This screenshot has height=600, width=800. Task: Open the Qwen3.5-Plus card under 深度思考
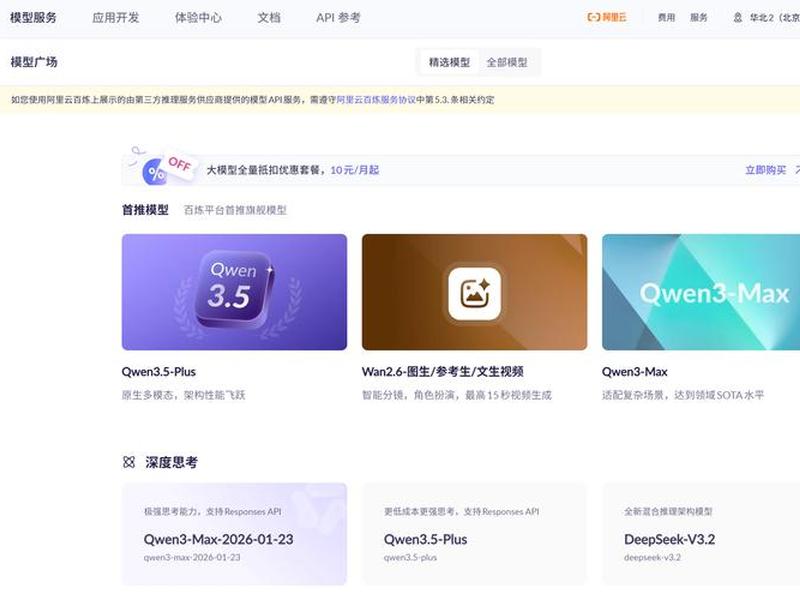pos(474,534)
